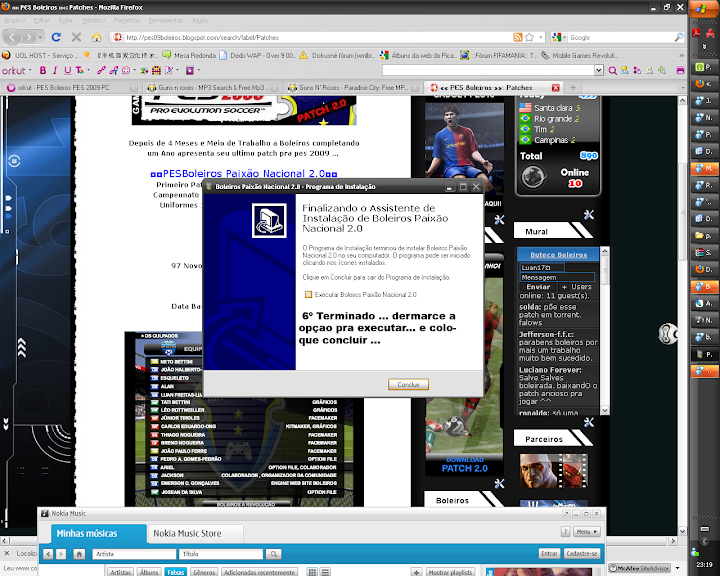Screen dimensions: 720x576
Task: Click the orkut toolbar magenta search icon
Action: coord(613,70)
